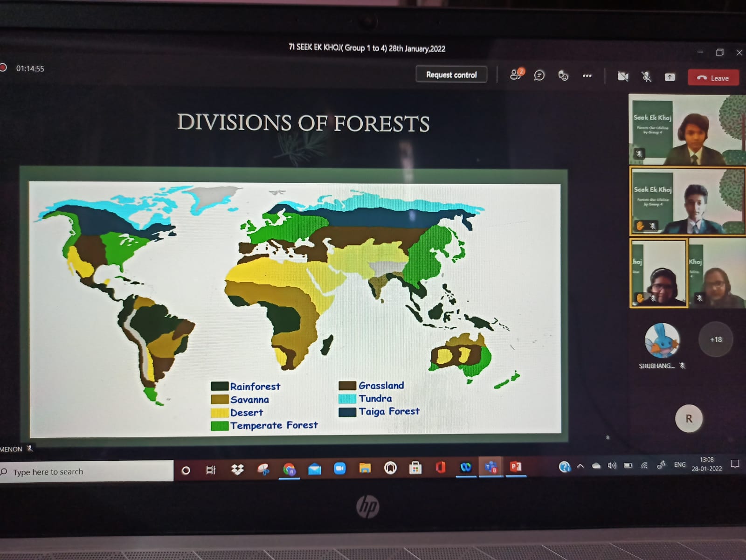Open the Wi-Fi network flyout
746x560 pixels.
coord(644,465)
